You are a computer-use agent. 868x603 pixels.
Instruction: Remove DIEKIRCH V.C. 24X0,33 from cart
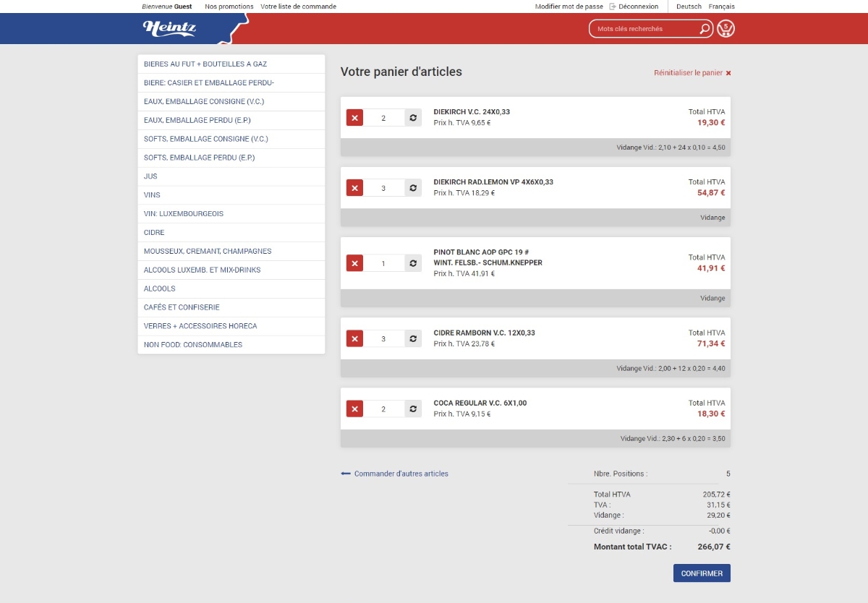click(354, 118)
